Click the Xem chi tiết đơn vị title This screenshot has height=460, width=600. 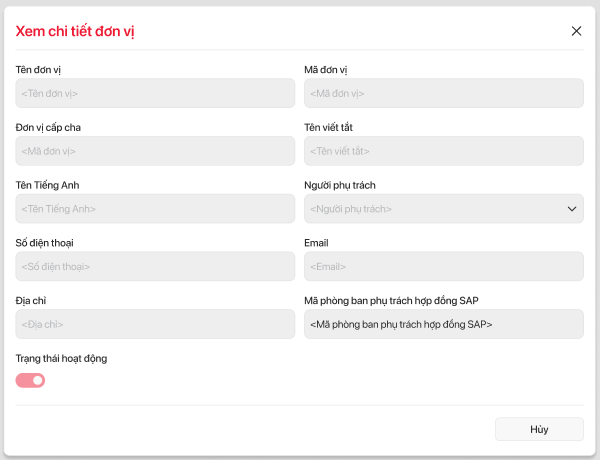point(75,31)
